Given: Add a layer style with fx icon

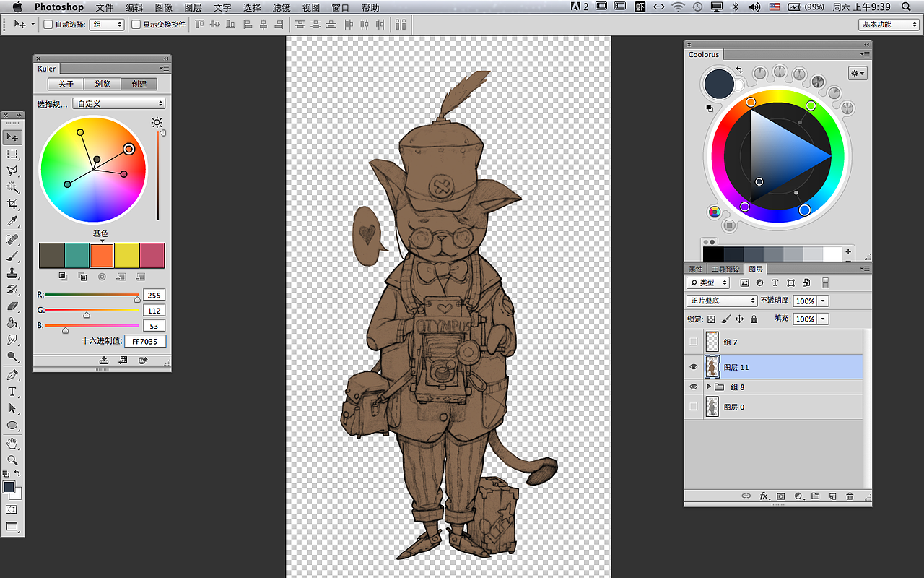Looking at the screenshot, I should 764,496.
